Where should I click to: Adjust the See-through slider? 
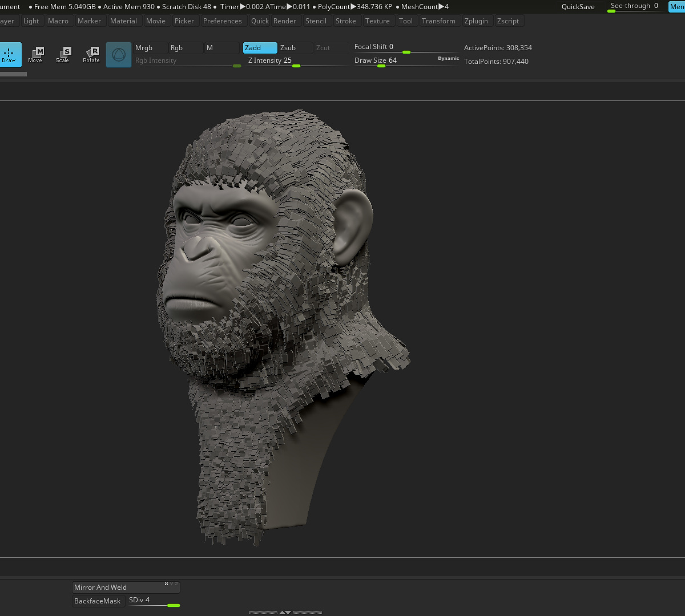pos(636,7)
